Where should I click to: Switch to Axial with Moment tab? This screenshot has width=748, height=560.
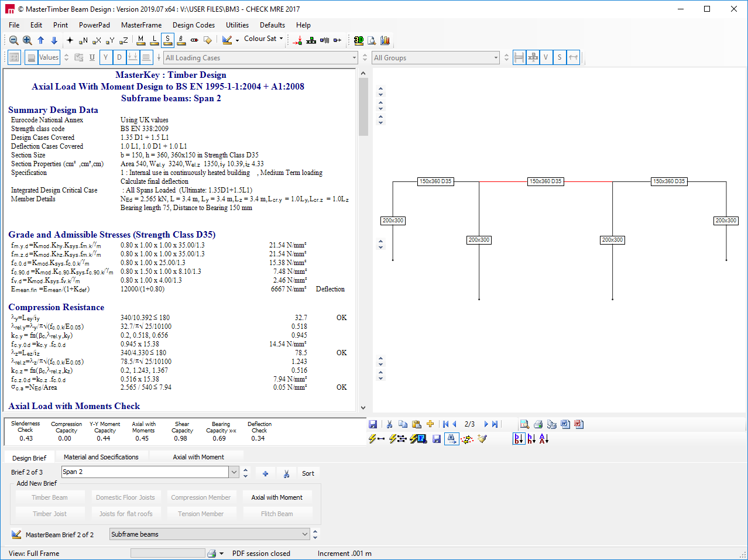pyautogui.click(x=198, y=457)
